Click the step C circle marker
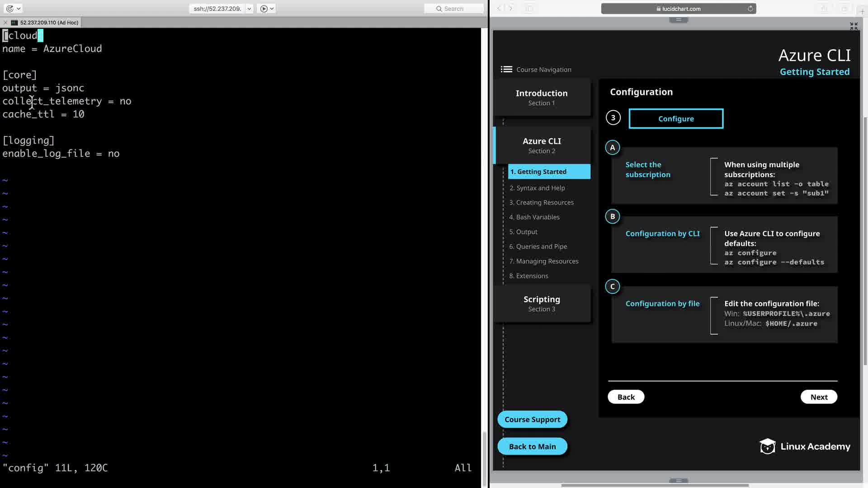 point(613,286)
